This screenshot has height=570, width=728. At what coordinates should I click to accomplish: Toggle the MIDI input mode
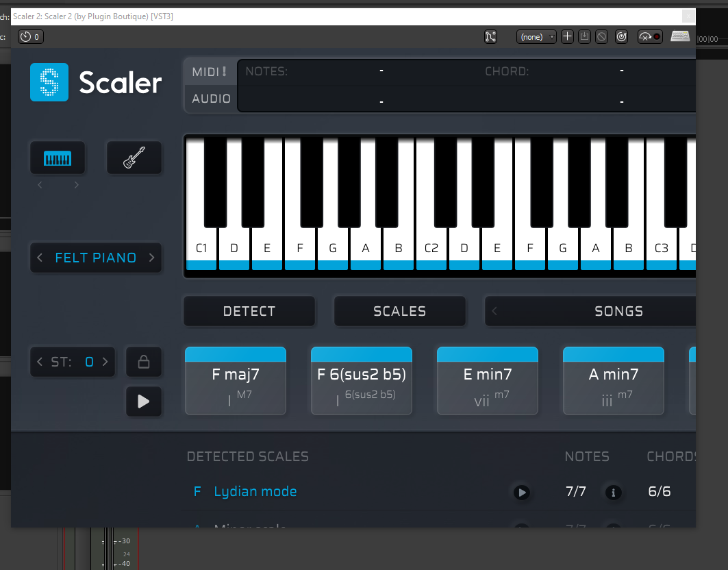[x=210, y=72]
